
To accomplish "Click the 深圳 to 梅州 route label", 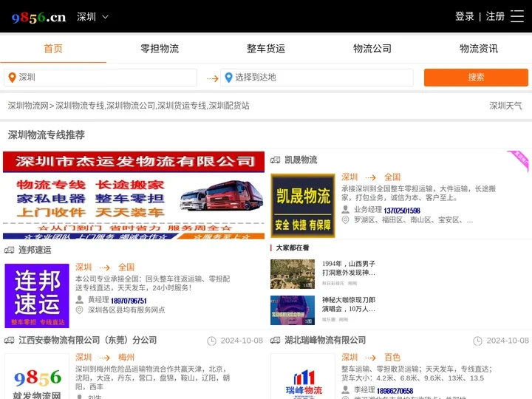I will point(105,358).
